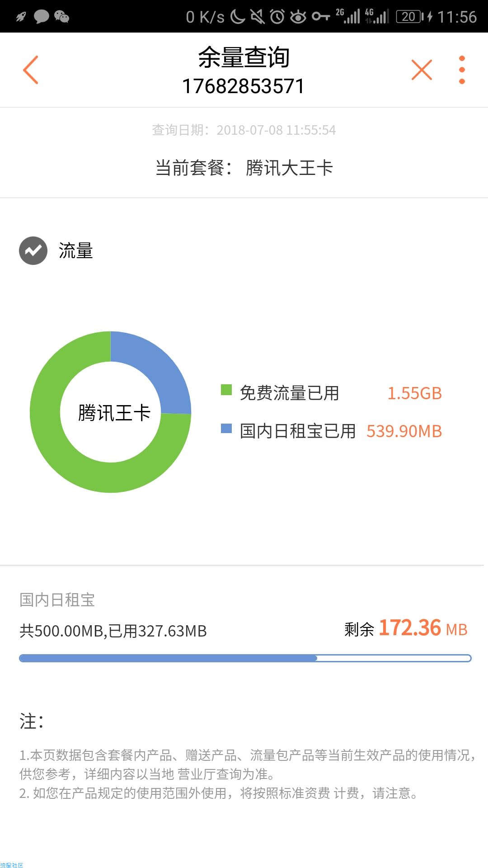Tap the WeChat notification icon in status bar
The width and height of the screenshot is (488, 868).
(x=61, y=17)
